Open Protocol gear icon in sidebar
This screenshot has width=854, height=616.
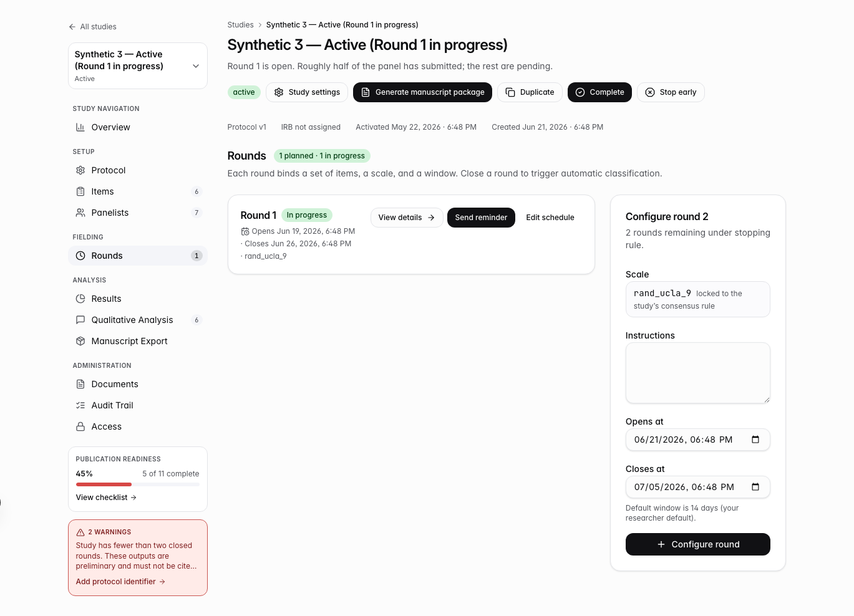(80, 170)
